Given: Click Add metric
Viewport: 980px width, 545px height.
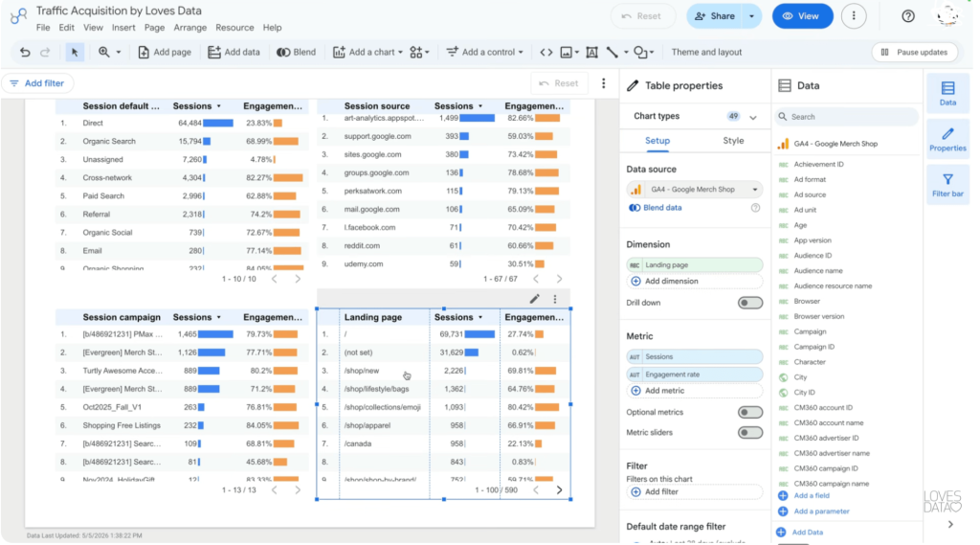Looking at the screenshot, I should pos(695,391).
